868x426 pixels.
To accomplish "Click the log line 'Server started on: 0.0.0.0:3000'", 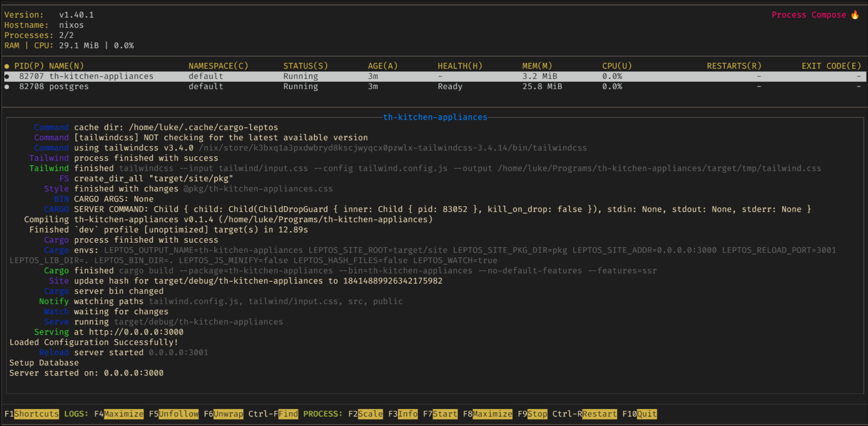I will (86, 373).
